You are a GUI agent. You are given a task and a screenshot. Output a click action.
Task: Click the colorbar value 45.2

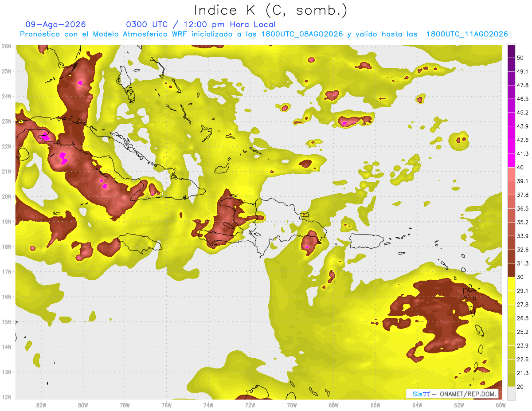pyautogui.click(x=523, y=113)
